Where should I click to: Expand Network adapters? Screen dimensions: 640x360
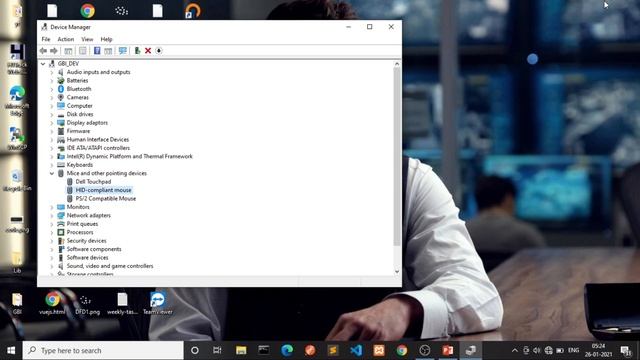(x=52, y=216)
